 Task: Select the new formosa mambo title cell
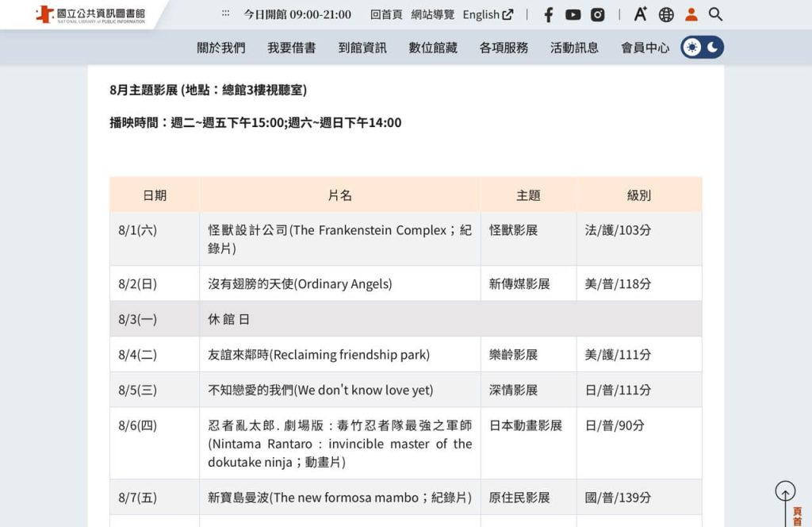point(340,497)
